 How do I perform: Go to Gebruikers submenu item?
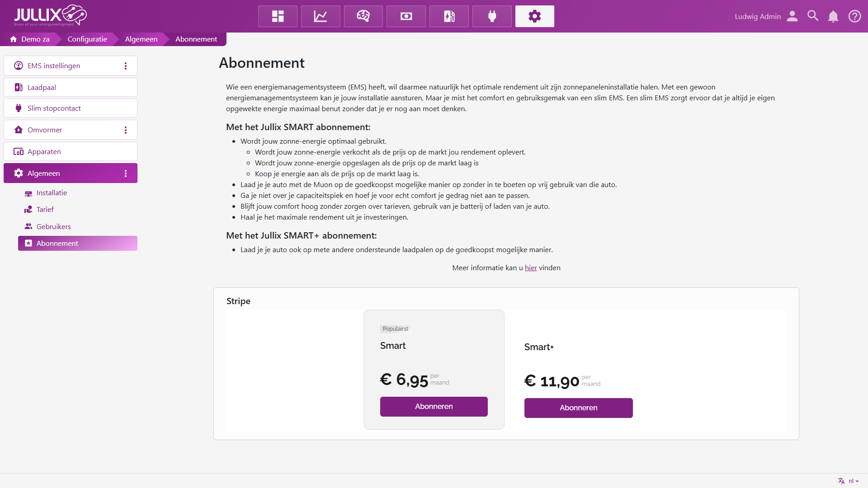(53, 226)
